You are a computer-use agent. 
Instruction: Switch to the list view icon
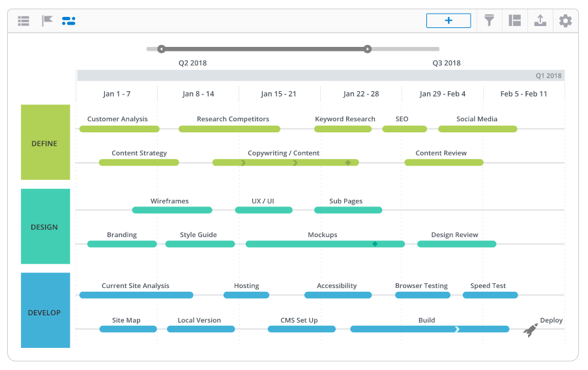[23, 21]
